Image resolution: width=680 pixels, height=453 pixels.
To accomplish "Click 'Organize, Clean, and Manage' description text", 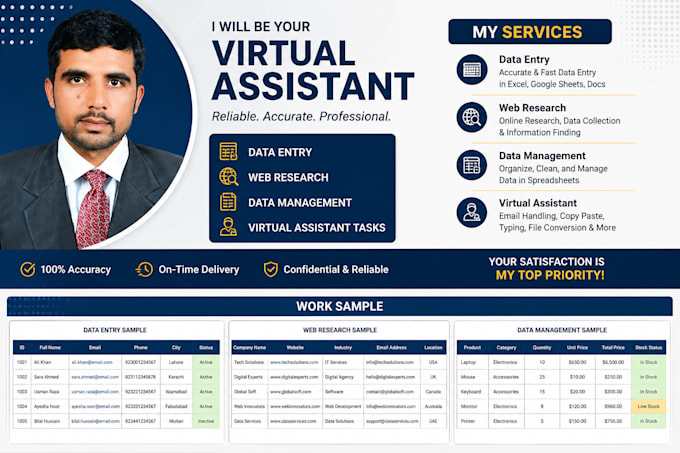I will (x=553, y=168).
